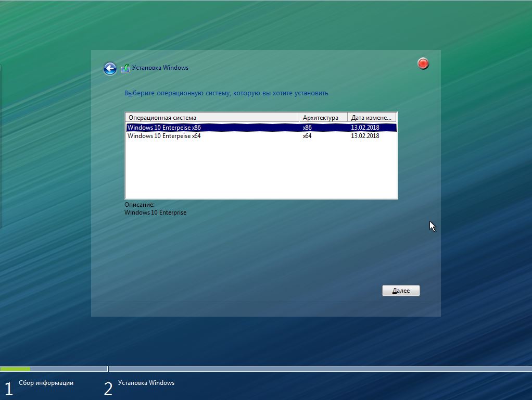Click the Далее button to continue

coord(401,291)
